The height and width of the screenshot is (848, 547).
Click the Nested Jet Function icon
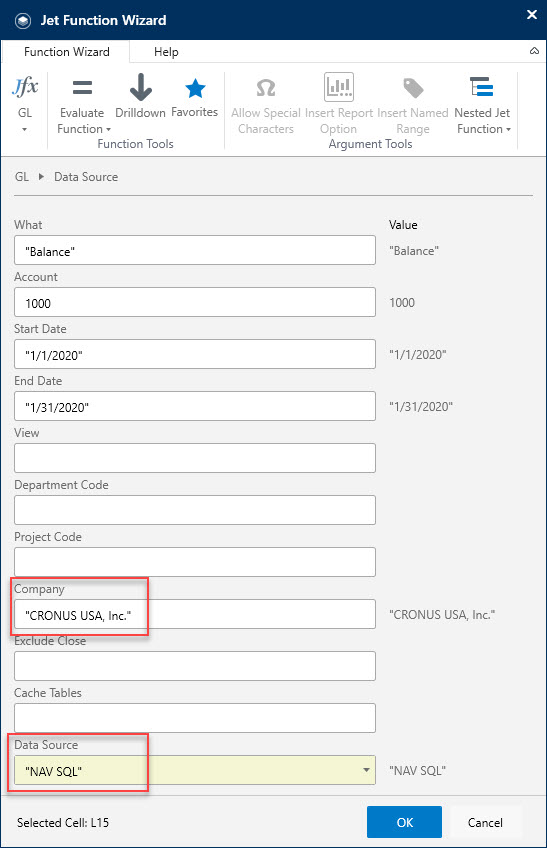(x=482, y=87)
